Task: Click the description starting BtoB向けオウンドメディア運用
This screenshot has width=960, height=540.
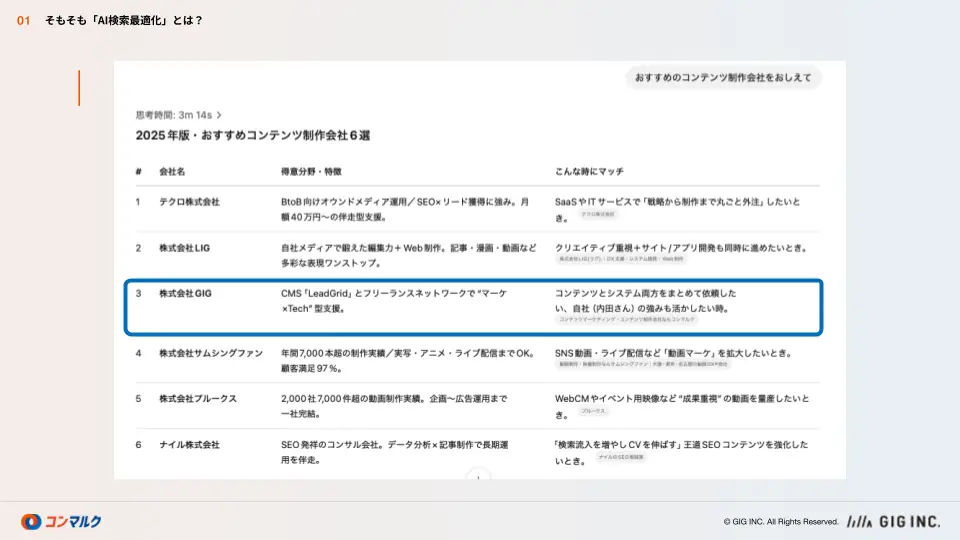Action: [x=405, y=209]
